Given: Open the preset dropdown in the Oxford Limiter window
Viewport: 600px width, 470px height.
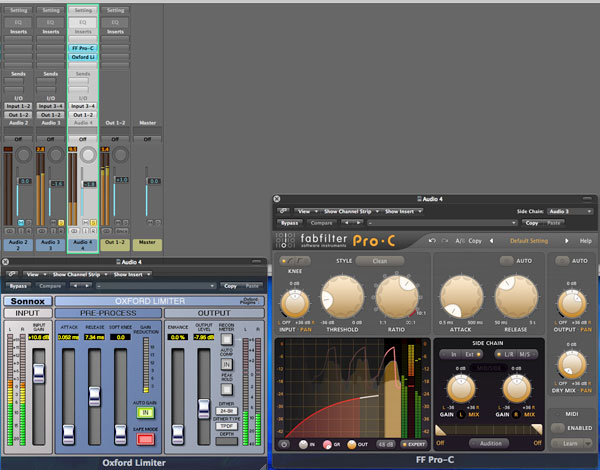Looking at the screenshot, I should pos(156,286).
